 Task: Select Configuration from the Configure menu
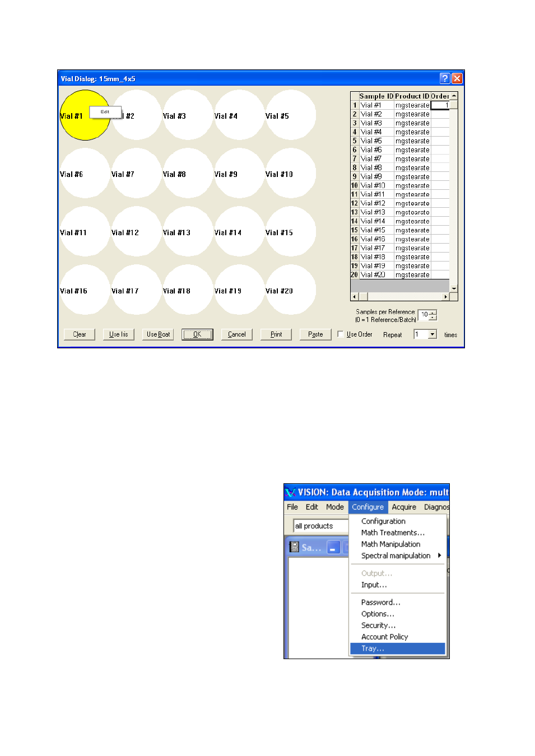point(397,521)
